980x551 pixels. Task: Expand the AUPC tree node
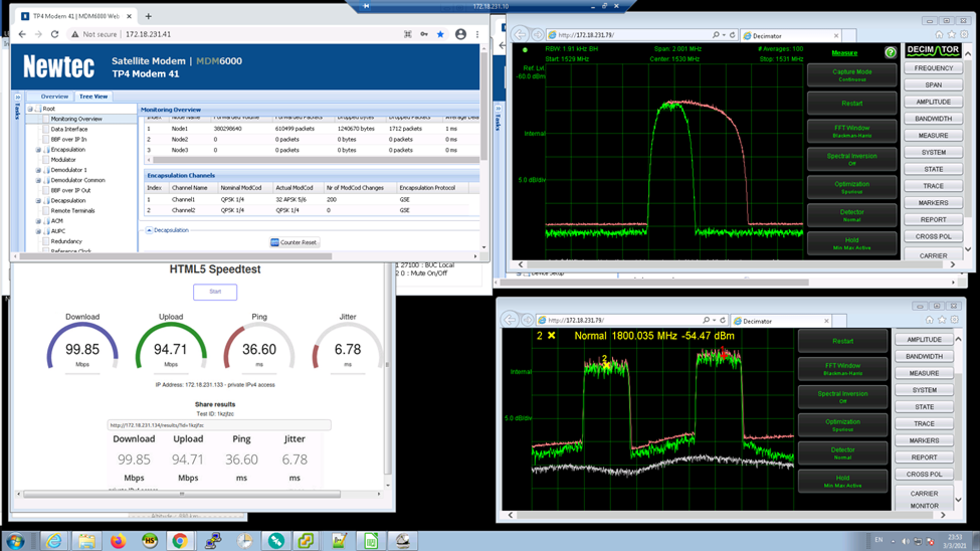pyautogui.click(x=38, y=231)
